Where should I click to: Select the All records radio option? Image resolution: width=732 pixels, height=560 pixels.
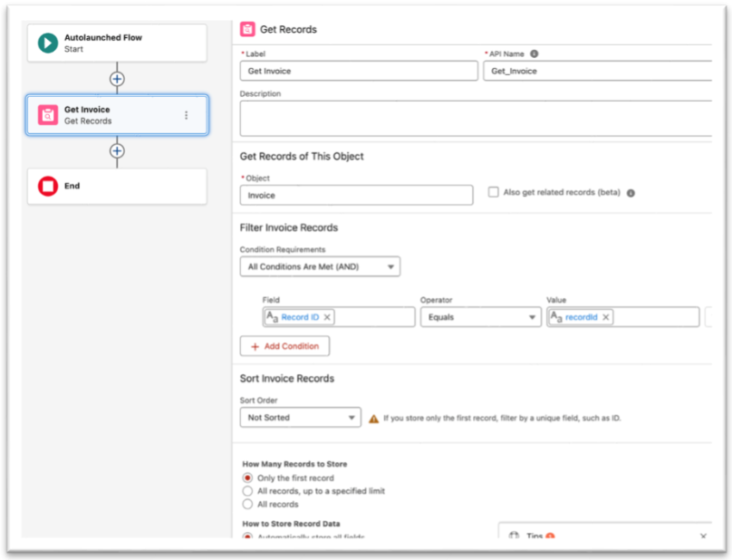tap(247, 504)
